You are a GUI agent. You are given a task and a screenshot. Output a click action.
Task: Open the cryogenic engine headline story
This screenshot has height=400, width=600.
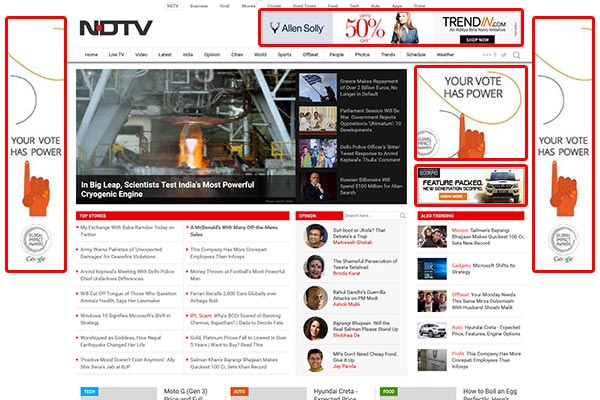pos(168,189)
